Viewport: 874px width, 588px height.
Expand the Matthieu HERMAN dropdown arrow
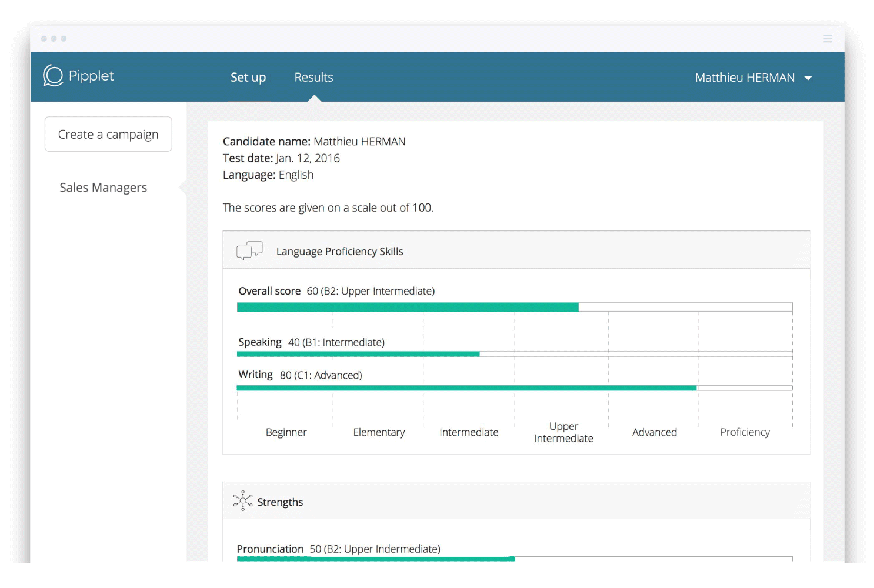(808, 78)
